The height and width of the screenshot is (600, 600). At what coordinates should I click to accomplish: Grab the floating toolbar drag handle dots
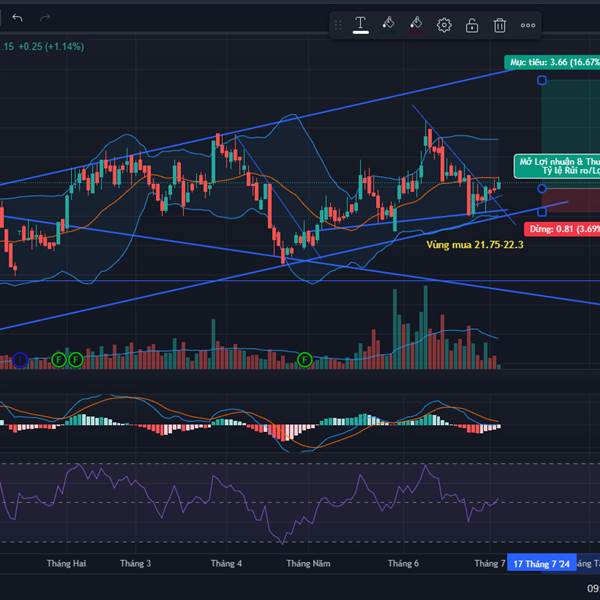coord(338,25)
